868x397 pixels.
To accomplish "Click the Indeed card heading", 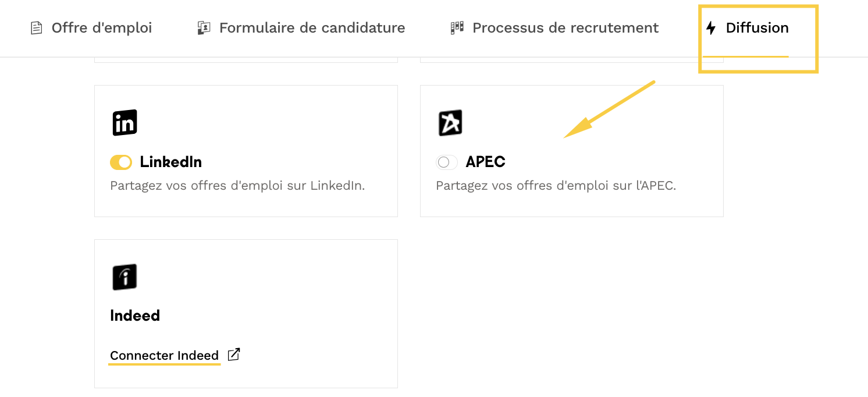I will 135,316.
